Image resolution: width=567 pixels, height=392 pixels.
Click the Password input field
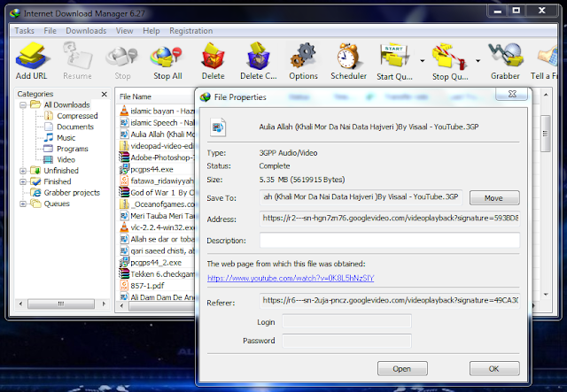pyautogui.click(x=346, y=341)
